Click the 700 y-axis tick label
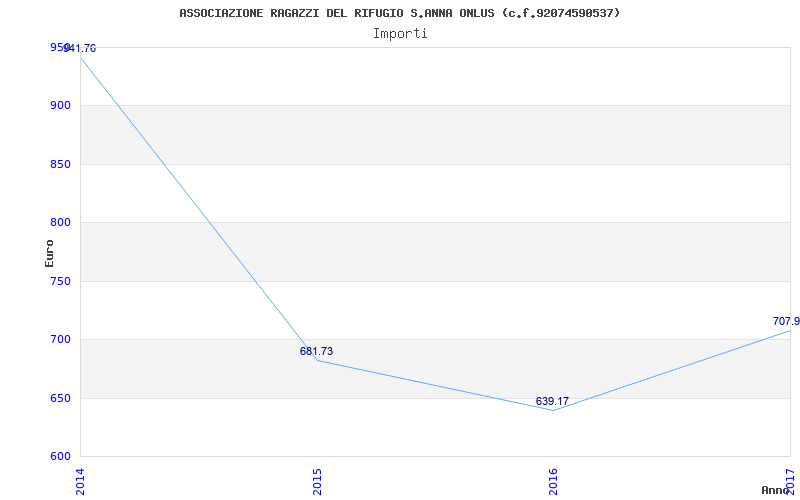 (x=59, y=339)
